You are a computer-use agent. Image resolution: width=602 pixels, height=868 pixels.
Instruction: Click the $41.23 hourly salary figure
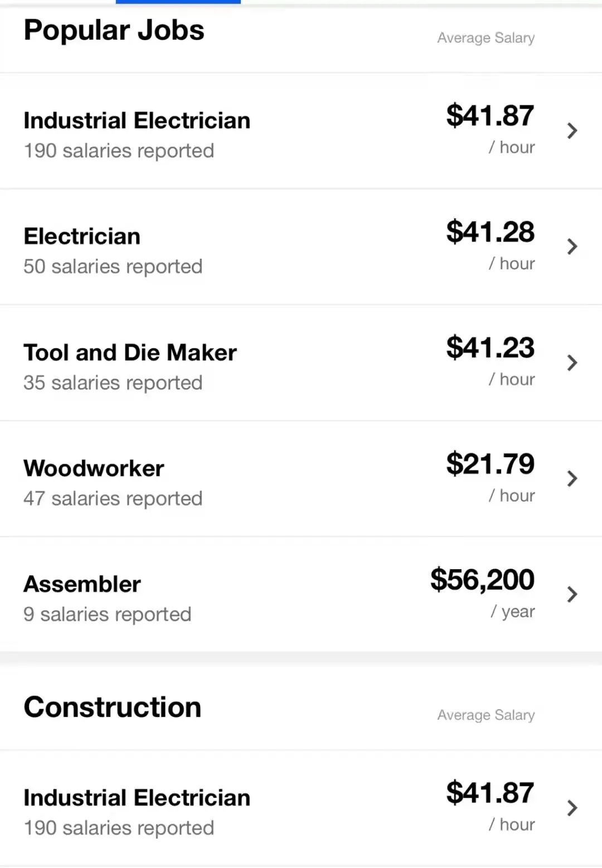tap(490, 348)
